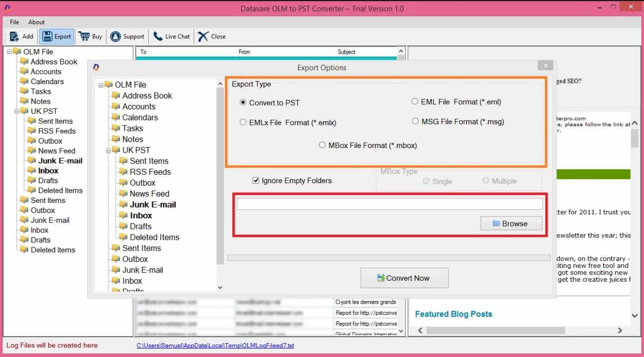Click the Close toolbar icon
644x357 pixels.
click(203, 37)
